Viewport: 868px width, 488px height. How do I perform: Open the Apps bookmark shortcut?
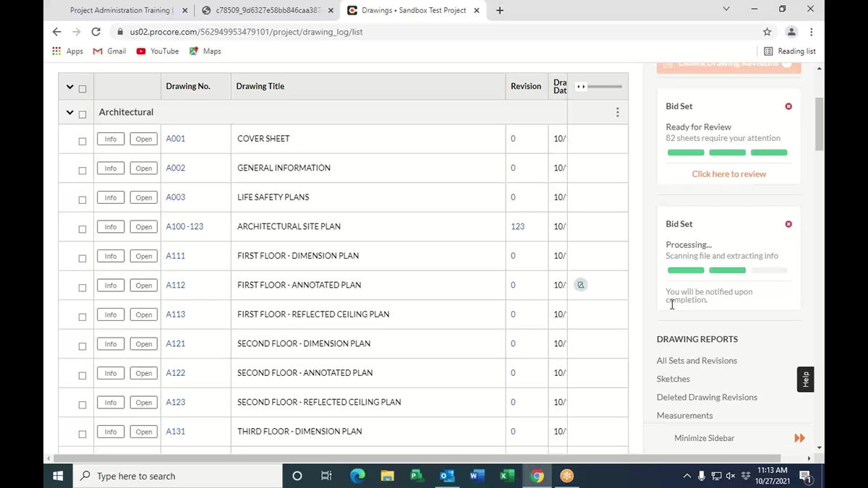click(x=68, y=51)
